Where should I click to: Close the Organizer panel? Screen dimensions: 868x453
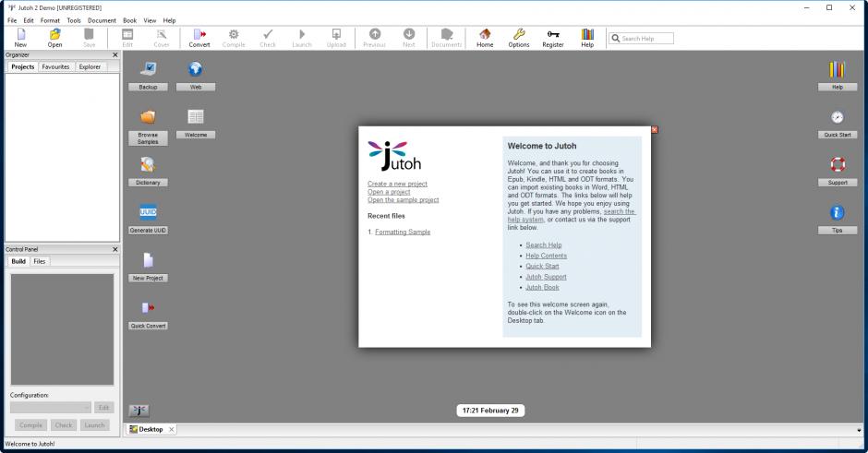coord(115,54)
